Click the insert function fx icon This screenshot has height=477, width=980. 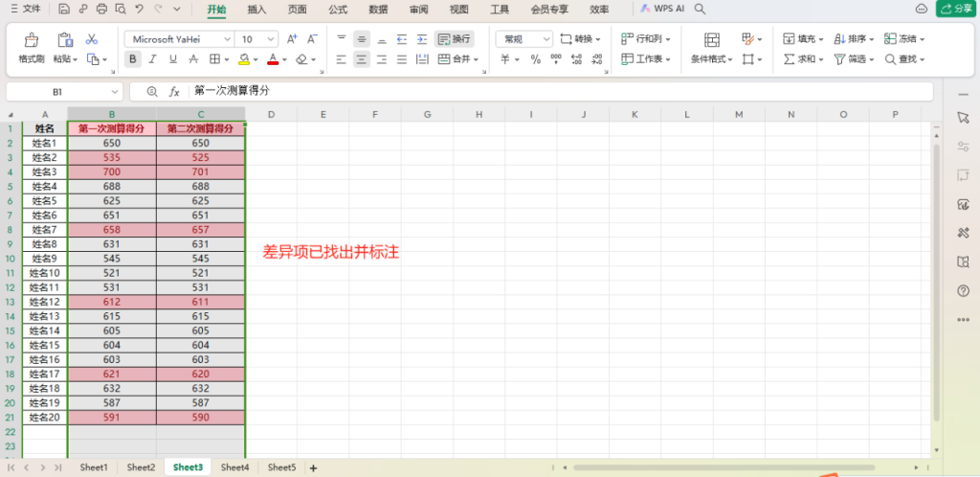pyautogui.click(x=174, y=91)
